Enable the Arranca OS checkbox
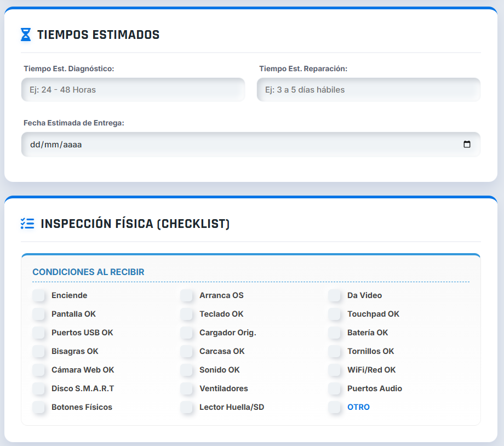Viewport: 504px width, 446px height. (x=187, y=295)
